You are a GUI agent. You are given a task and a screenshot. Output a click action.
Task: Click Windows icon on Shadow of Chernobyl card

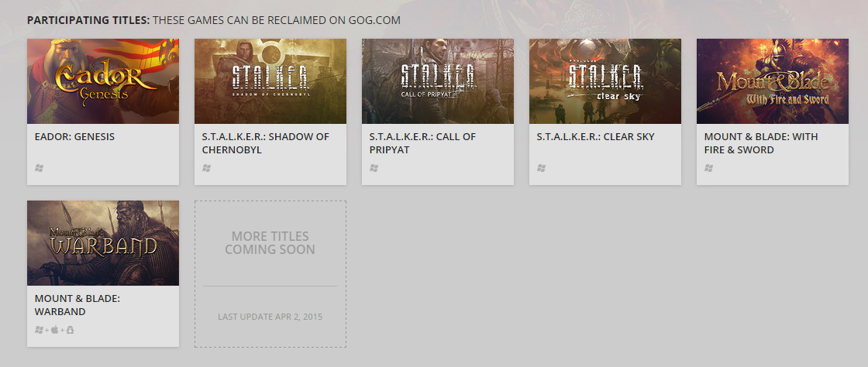coord(206,167)
